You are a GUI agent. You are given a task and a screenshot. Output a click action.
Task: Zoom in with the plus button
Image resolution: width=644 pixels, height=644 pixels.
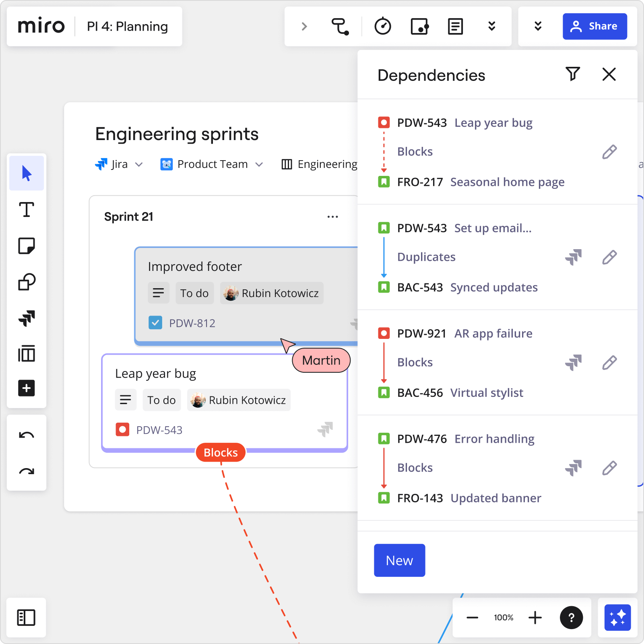pyautogui.click(x=535, y=617)
